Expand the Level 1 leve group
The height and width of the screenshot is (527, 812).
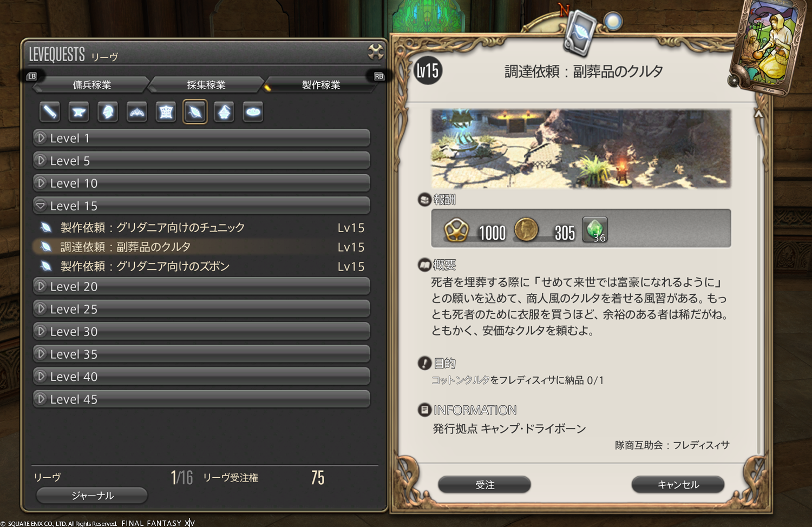pos(201,138)
